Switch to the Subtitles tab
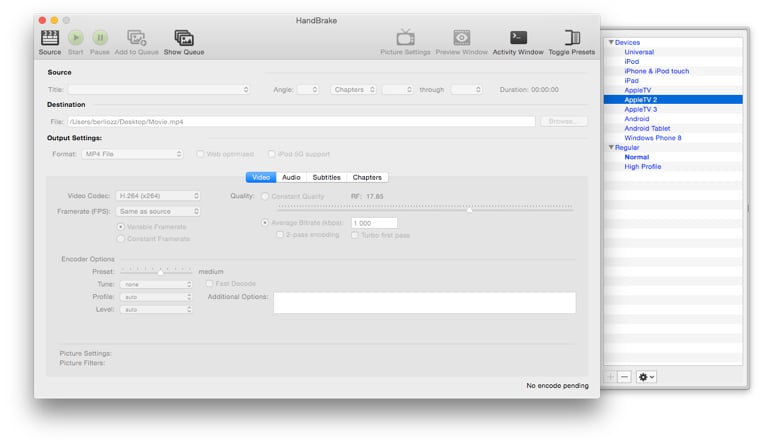The height and width of the screenshot is (440, 760). [326, 177]
